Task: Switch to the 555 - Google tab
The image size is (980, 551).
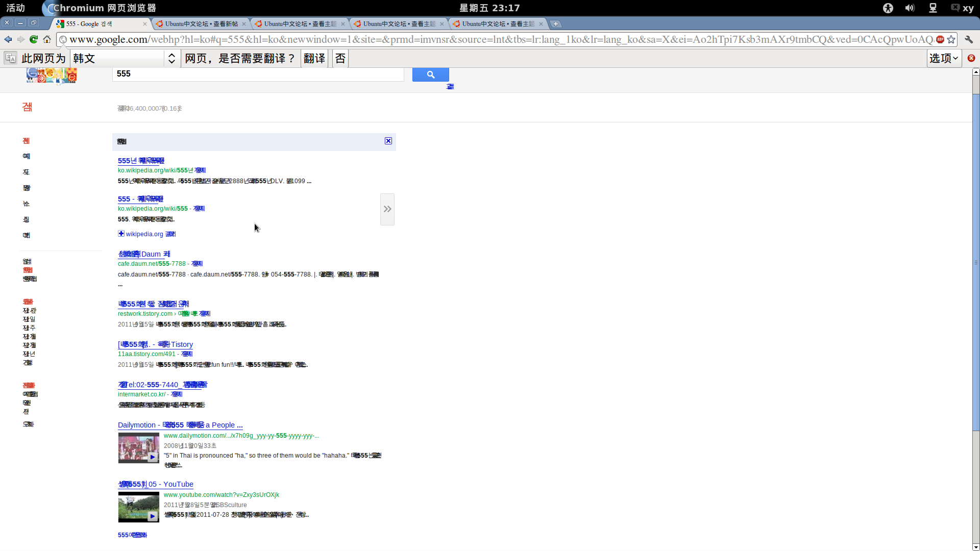Action: (100, 24)
